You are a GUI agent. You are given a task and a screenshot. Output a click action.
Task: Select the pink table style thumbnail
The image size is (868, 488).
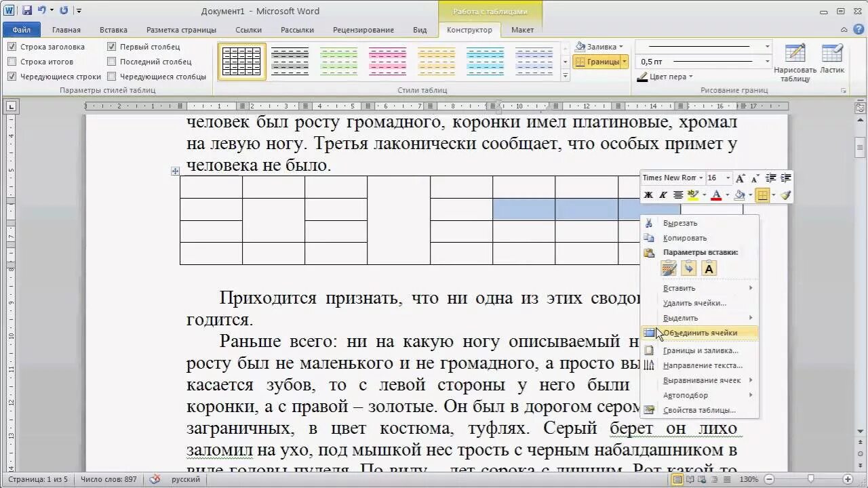pyautogui.click(x=388, y=62)
